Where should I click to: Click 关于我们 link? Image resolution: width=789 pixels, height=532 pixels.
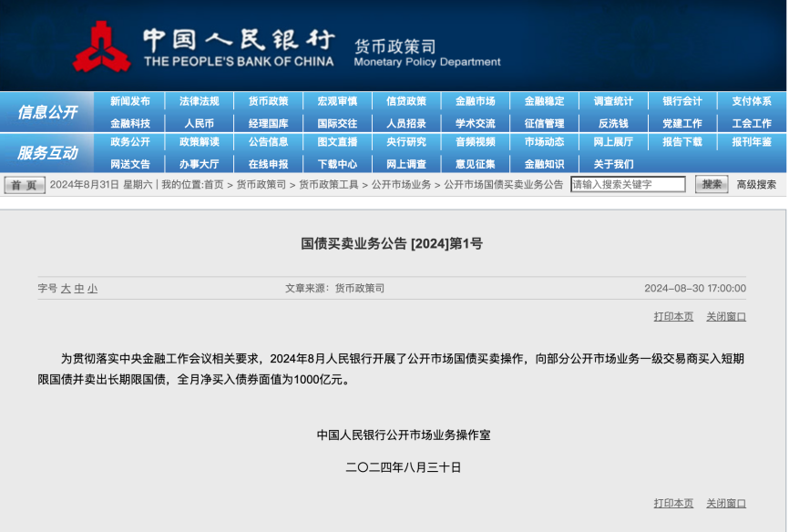pyautogui.click(x=613, y=164)
